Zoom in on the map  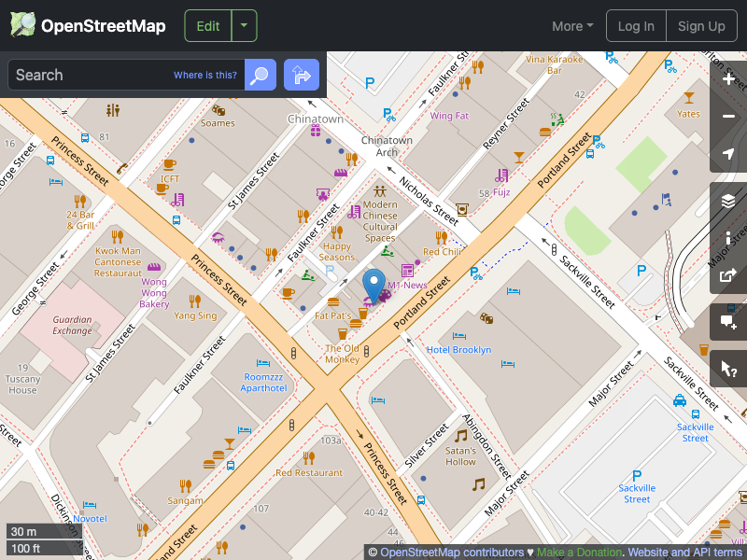point(728,80)
